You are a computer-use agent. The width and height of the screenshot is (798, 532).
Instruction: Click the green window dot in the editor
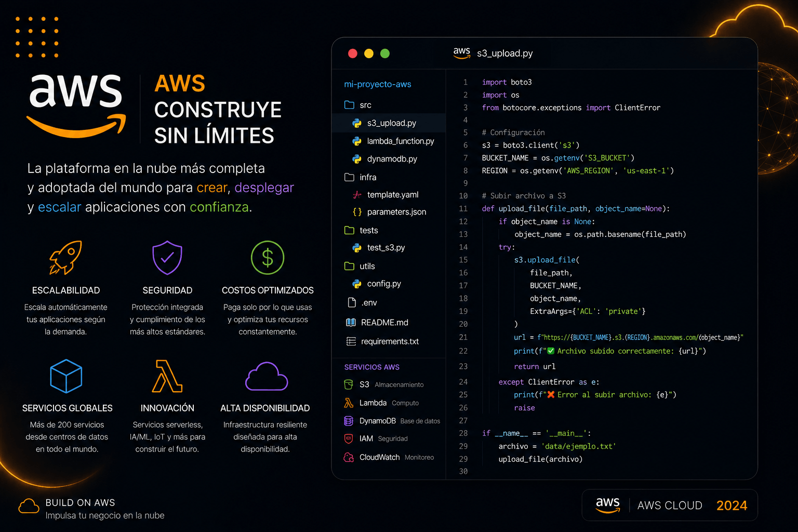(385, 53)
